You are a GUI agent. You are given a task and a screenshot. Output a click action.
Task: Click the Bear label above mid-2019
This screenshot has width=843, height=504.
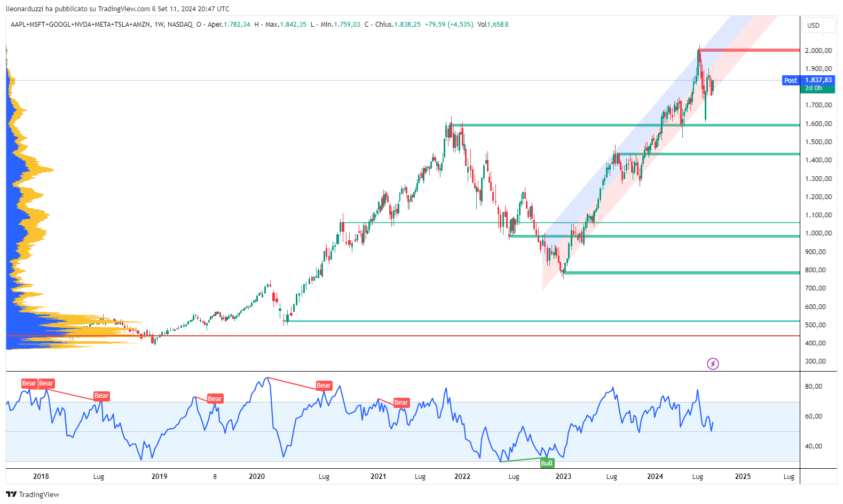(x=215, y=398)
